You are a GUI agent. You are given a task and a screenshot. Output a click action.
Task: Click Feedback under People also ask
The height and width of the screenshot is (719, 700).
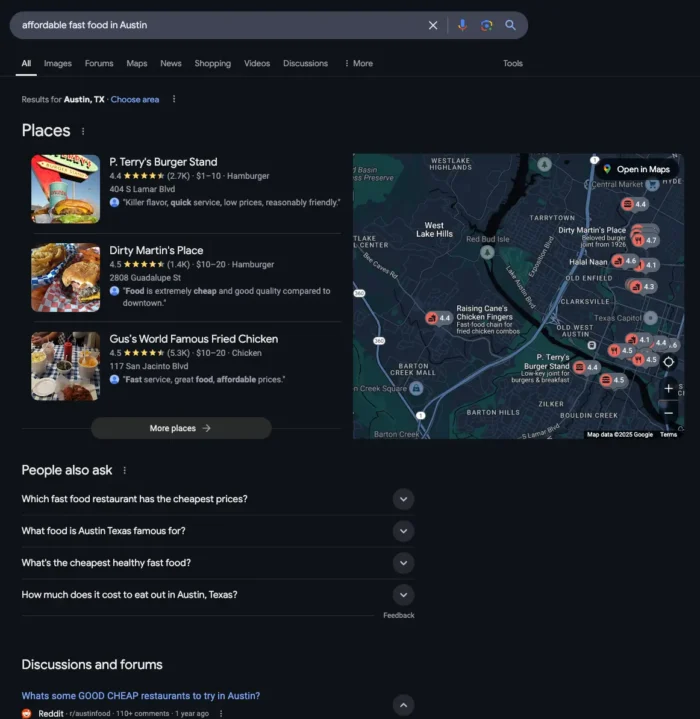coord(398,615)
